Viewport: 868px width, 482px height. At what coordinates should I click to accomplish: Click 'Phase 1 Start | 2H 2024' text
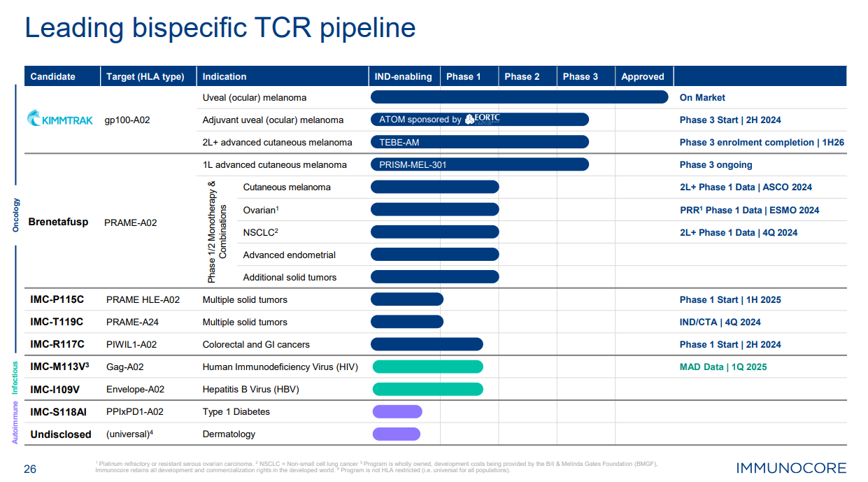click(x=730, y=344)
